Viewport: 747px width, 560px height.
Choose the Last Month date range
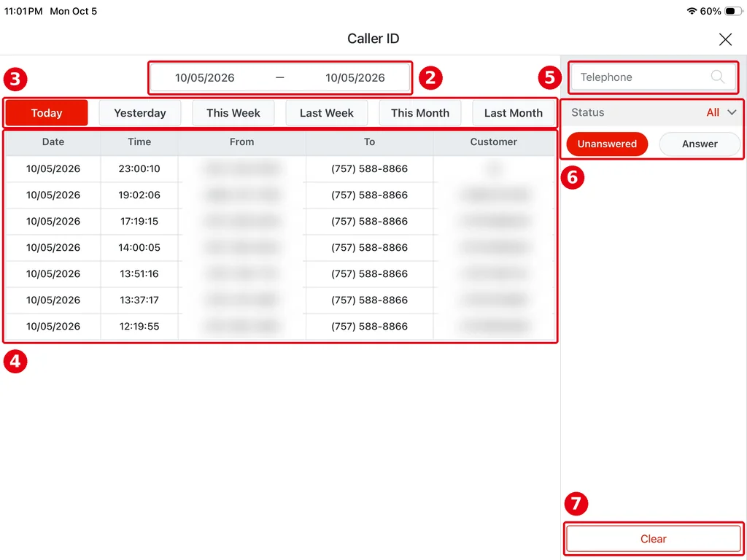pyautogui.click(x=514, y=113)
